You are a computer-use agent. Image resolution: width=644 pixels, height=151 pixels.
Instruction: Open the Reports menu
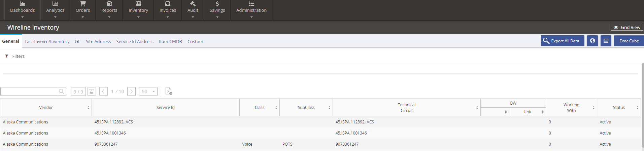pos(109,10)
